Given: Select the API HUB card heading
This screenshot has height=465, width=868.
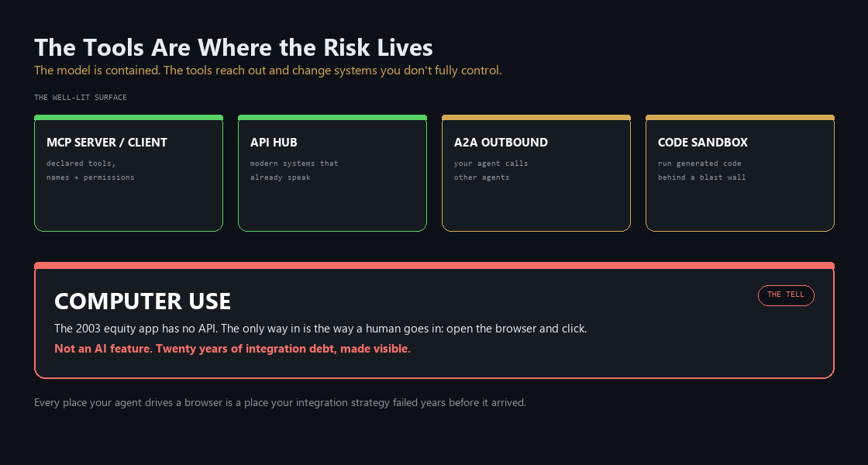Looking at the screenshot, I should (x=274, y=143).
